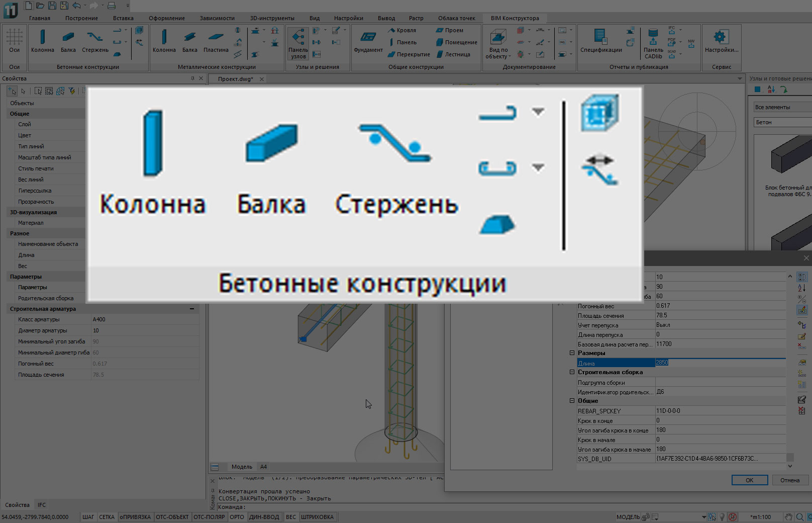Select the Проем opening tool

coord(450,30)
